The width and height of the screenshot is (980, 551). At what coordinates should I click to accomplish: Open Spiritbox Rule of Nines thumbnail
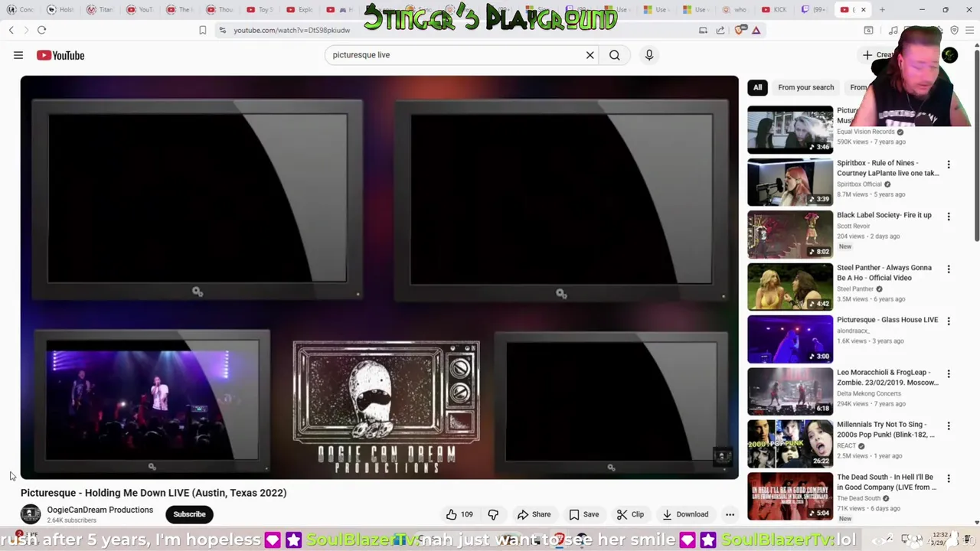[x=790, y=182]
